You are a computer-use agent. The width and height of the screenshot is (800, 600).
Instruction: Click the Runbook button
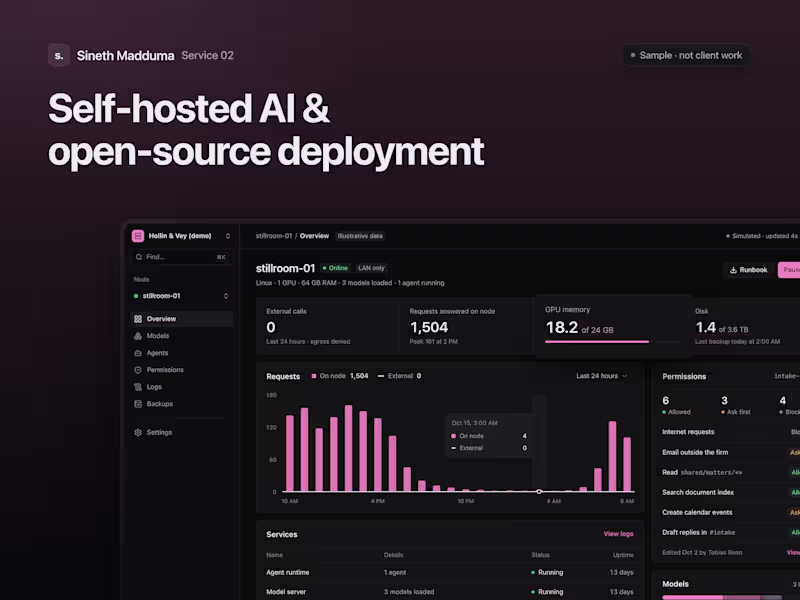tap(748, 270)
